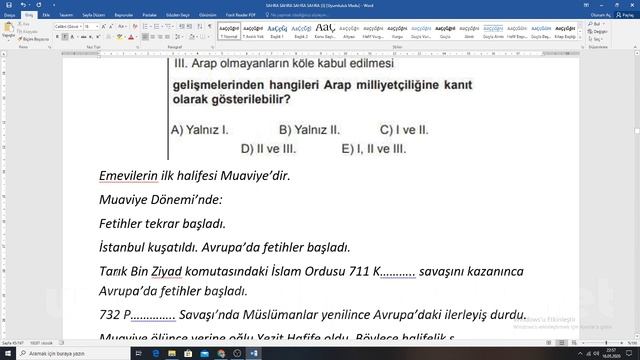Apply strikethrough formatting
Viewport: 640px width, 360px height.
83,37
